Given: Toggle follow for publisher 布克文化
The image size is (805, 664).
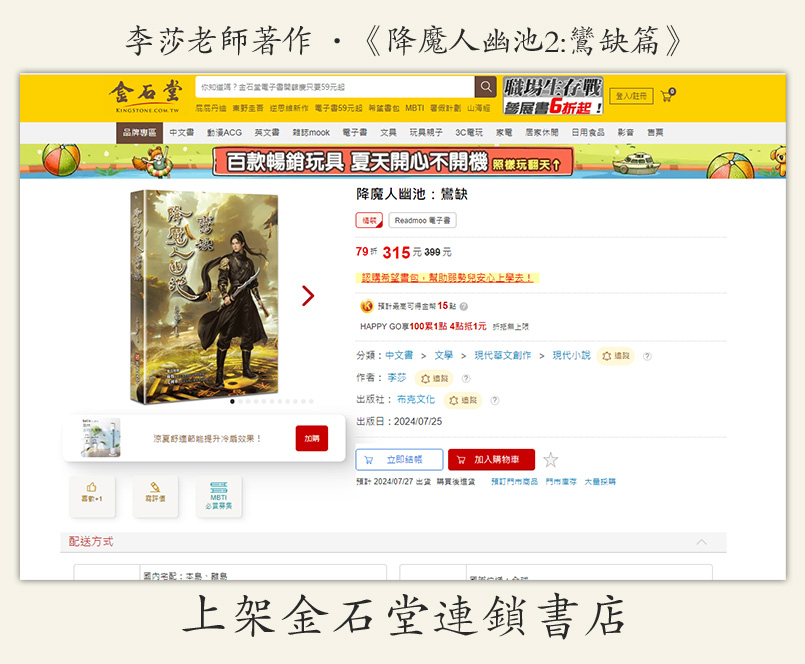Looking at the screenshot, I should pos(463,400).
